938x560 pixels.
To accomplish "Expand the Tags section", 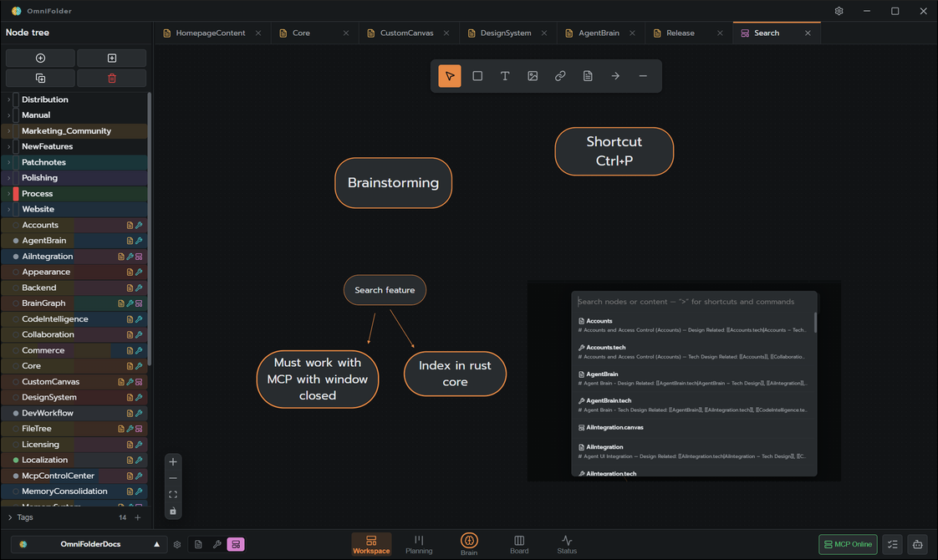I will pyautogui.click(x=10, y=517).
